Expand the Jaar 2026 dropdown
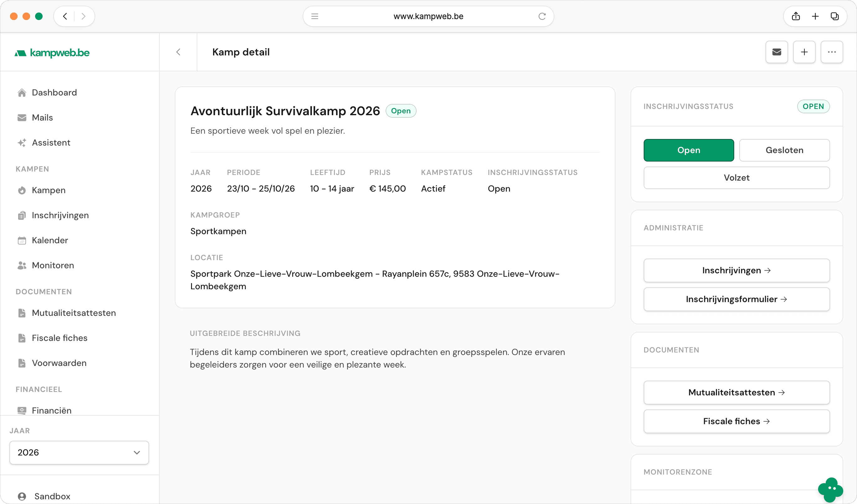This screenshot has height=504, width=857. click(x=79, y=453)
